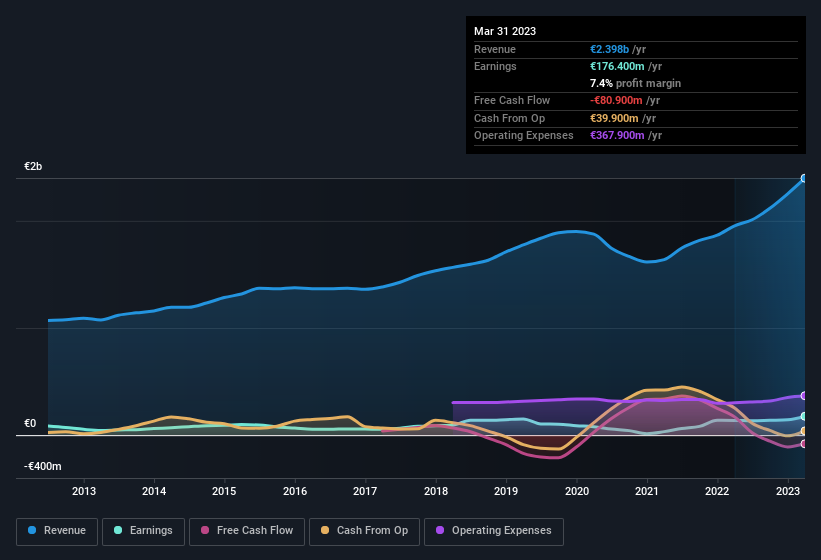Click the 2021 x-axis label
Viewport: 821px width, 560px height.
point(647,491)
